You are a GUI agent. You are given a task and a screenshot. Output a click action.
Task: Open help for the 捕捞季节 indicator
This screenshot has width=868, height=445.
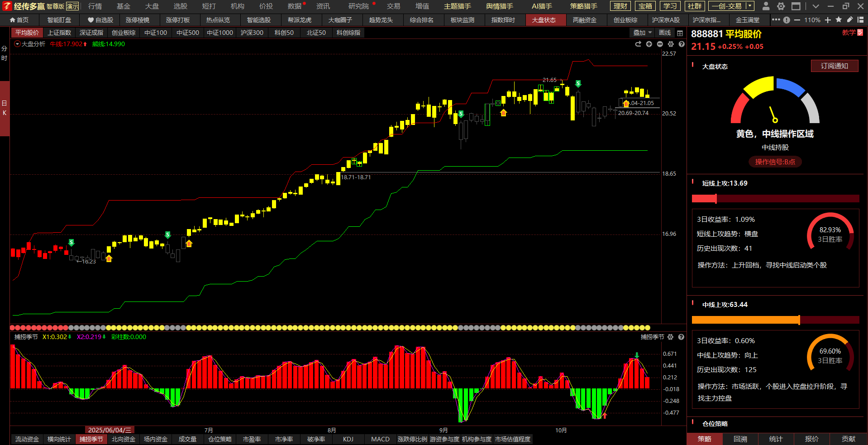(681, 337)
